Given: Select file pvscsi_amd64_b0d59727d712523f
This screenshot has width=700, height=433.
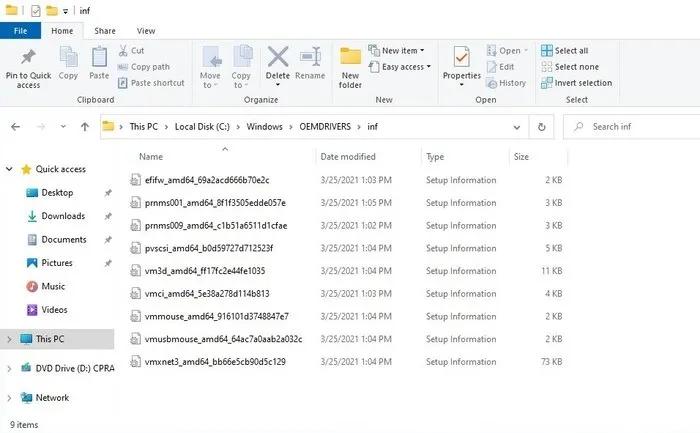Looking at the screenshot, I should point(209,248).
